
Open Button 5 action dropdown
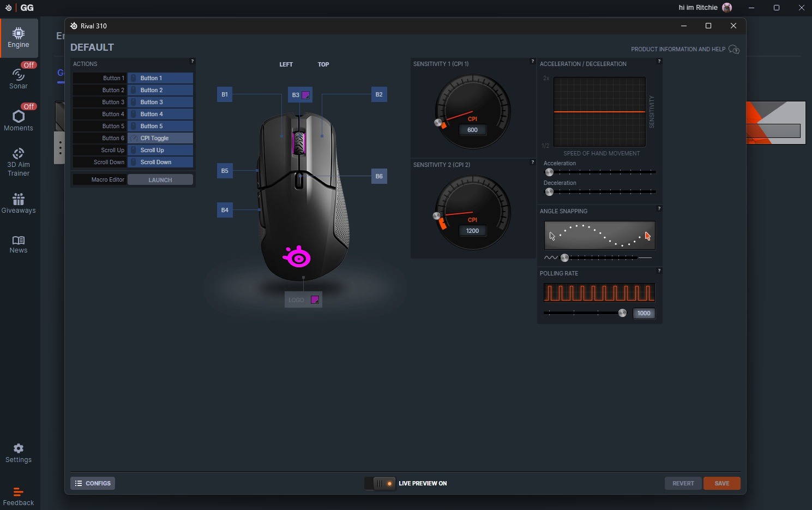point(160,126)
